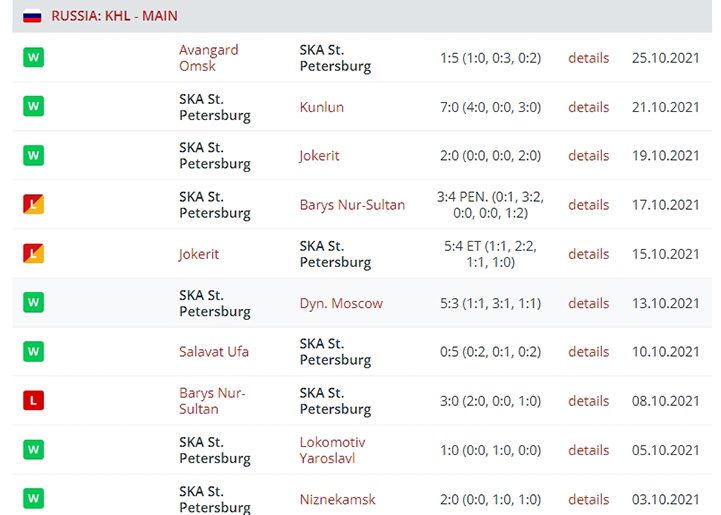Viewport: 721px width, 515px height.
Task: Open details for 10.10.2021 Salavat Ufa match
Action: (x=589, y=352)
